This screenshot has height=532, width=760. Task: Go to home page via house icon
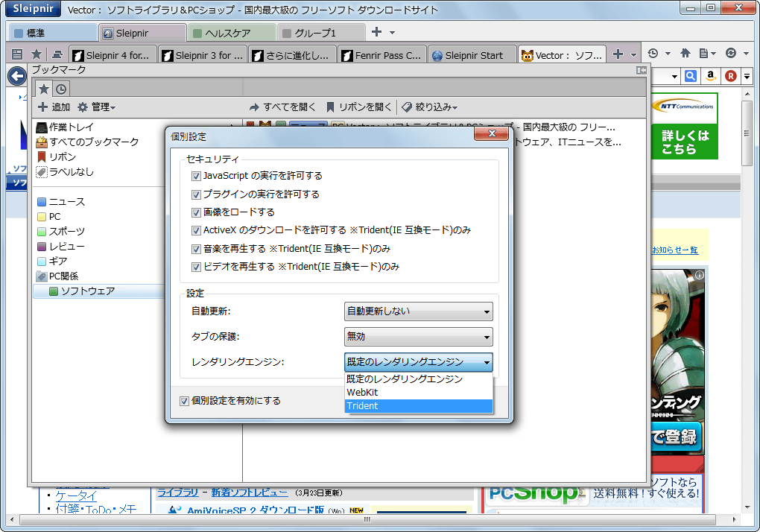point(685,54)
